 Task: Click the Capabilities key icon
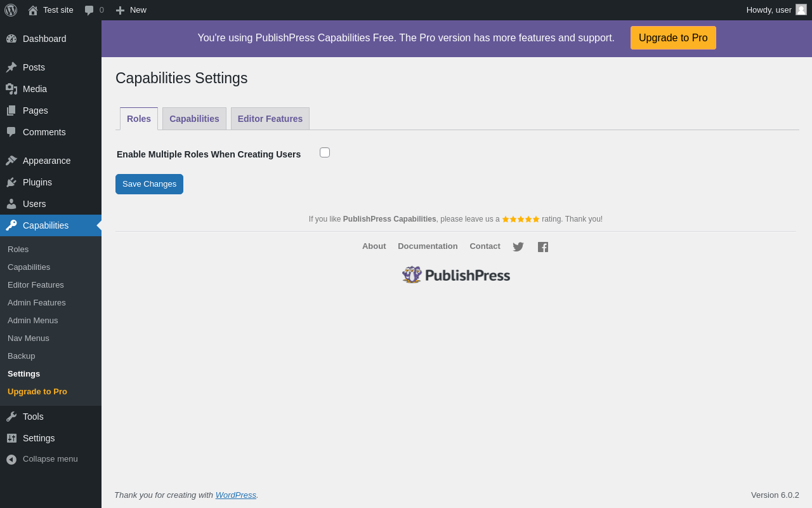click(x=11, y=225)
